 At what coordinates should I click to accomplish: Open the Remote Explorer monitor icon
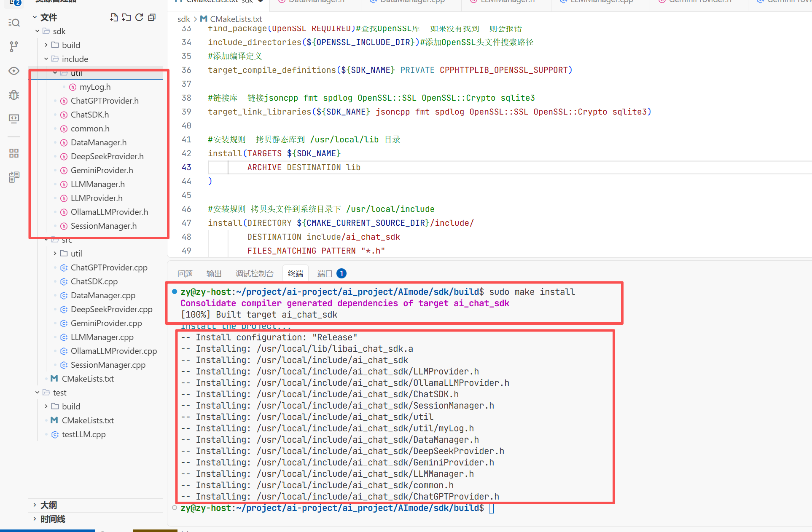click(14, 119)
